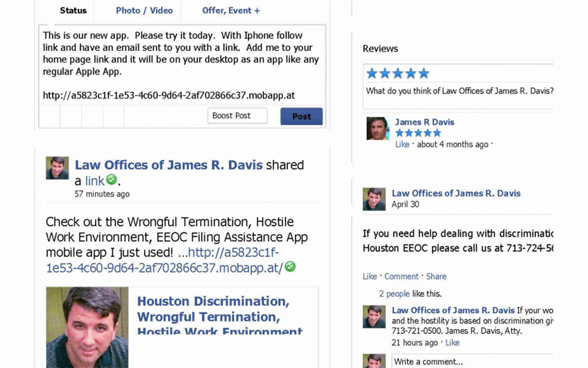
Task: Click the profile picture on the April 30 post
Action: [x=374, y=200]
